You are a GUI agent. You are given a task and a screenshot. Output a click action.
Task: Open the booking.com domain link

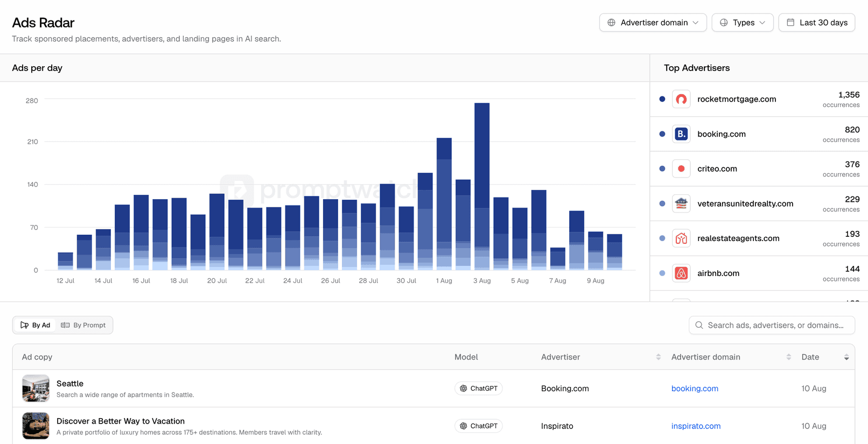[695, 389]
